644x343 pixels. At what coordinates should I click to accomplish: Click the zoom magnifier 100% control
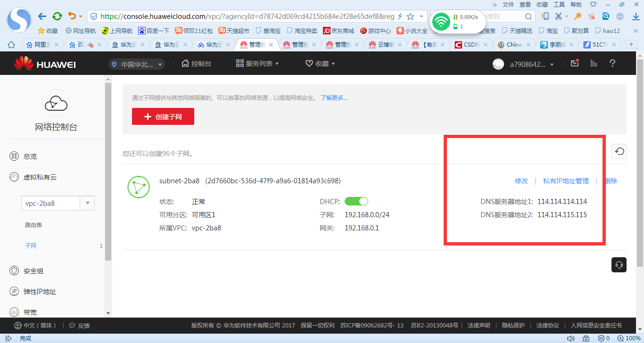[x=629, y=338]
